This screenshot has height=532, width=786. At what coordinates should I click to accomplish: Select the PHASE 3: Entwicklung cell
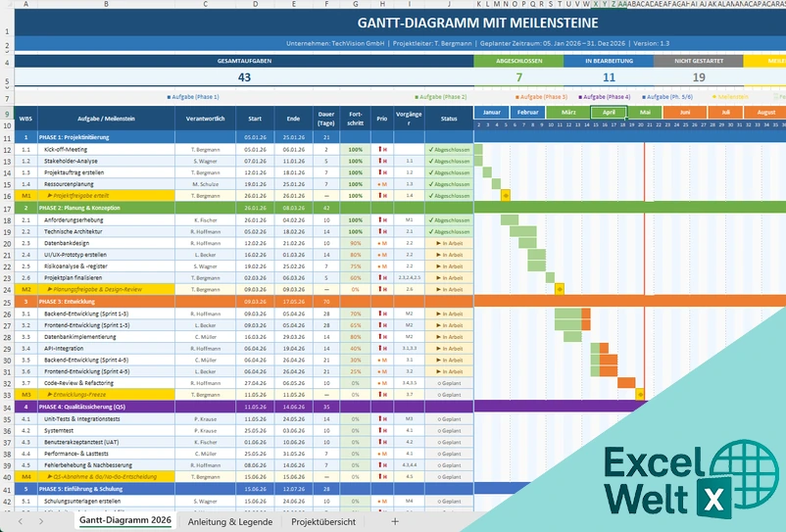[x=106, y=302]
